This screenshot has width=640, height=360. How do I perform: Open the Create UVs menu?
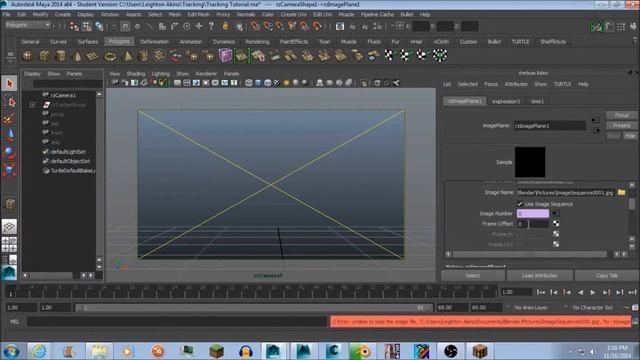(x=293, y=14)
